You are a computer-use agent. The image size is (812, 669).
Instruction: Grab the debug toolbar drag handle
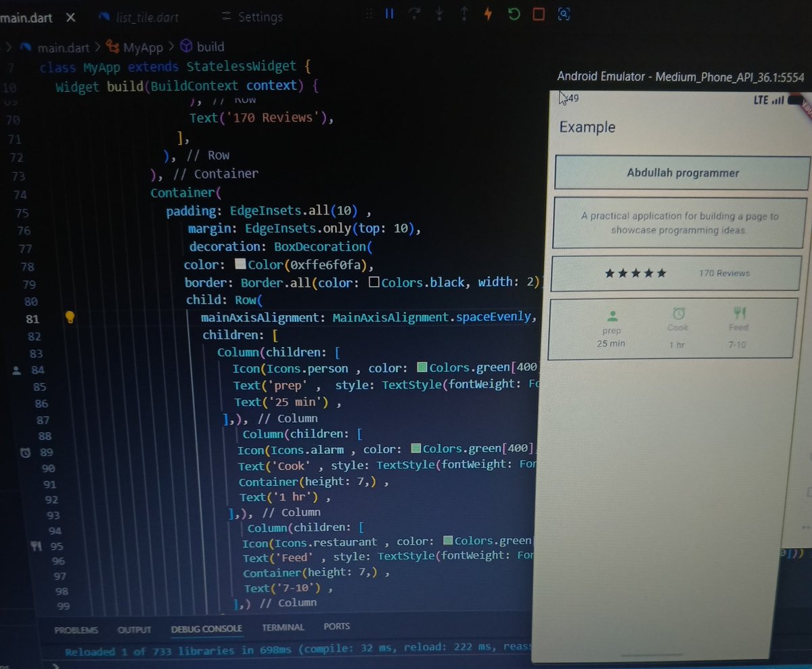pyautogui.click(x=369, y=14)
